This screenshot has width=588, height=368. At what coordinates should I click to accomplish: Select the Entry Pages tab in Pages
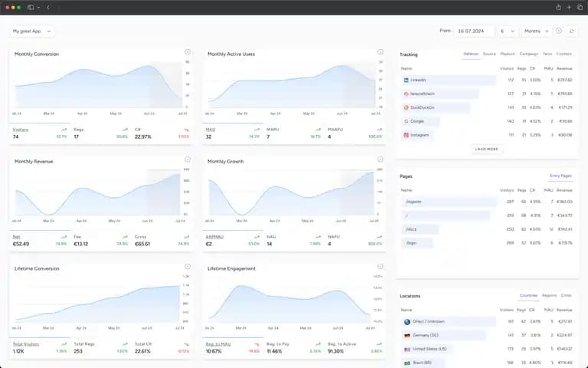pyautogui.click(x=560, y=176)
